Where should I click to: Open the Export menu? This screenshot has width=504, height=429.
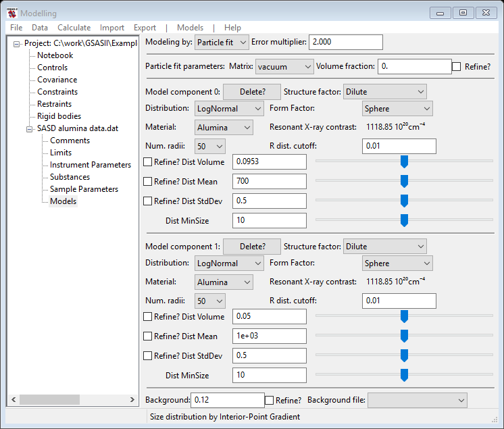point(145,28)
